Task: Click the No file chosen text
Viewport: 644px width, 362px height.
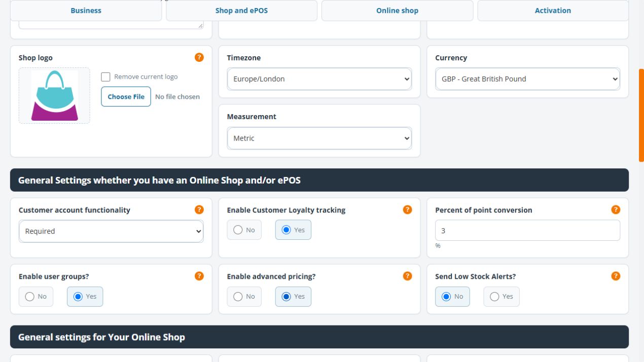Action: coord(177,97)
